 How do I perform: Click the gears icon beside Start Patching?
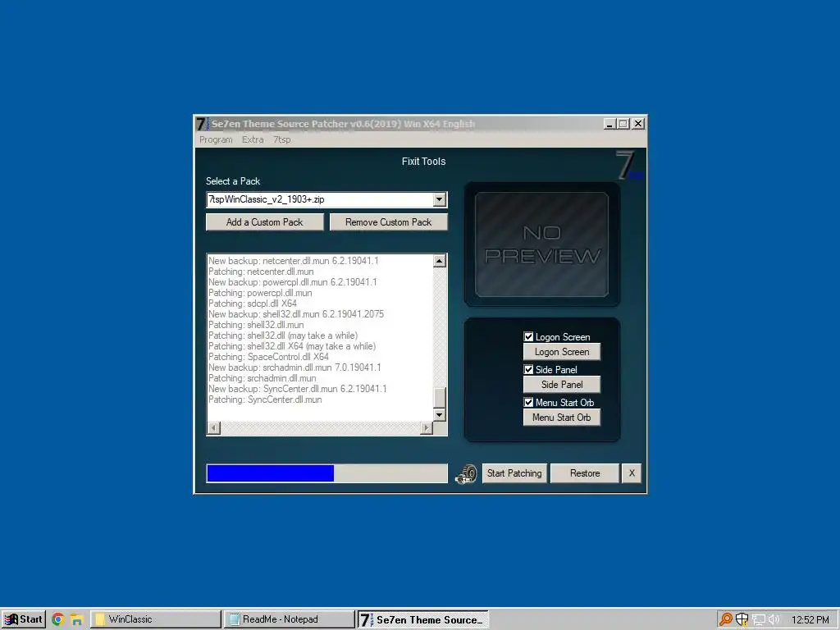click(466, 474)
